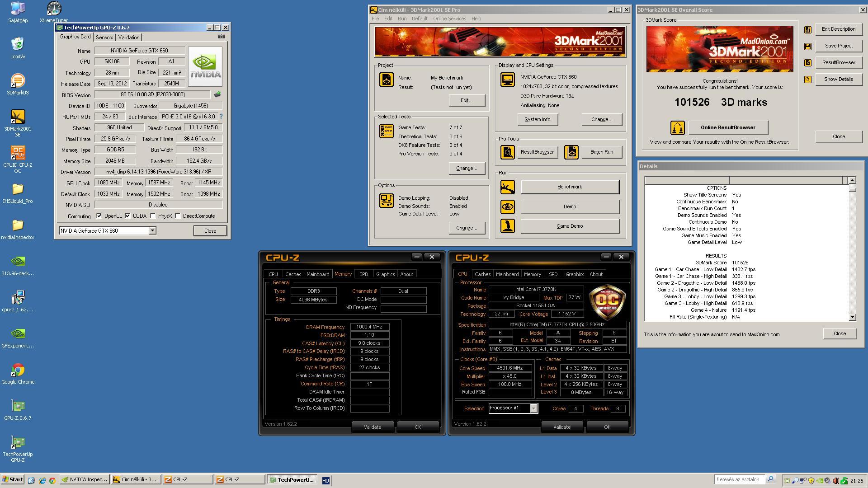Viewport: 868px width, 488px height.
Task: Switch to NVIDIA Inspector taskbar item
Action: (85, 480)
